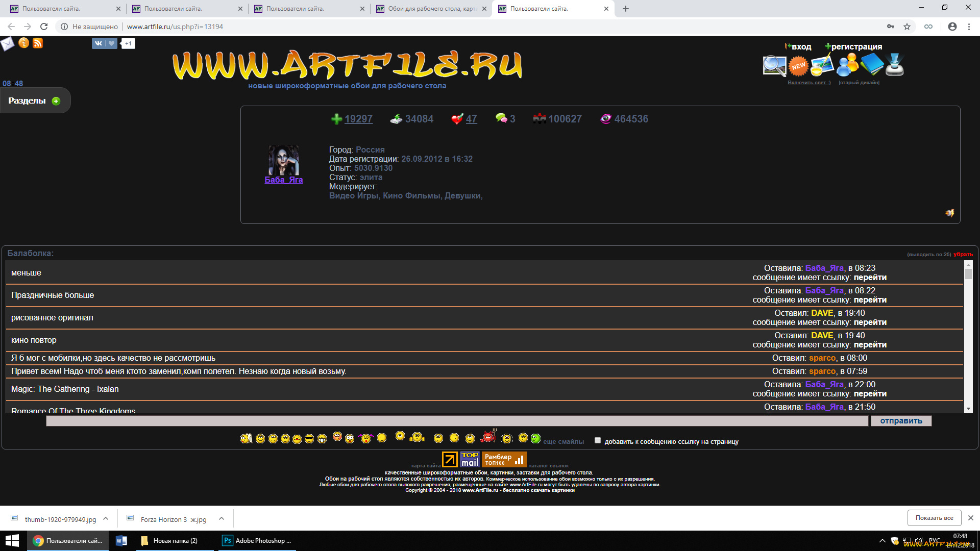The width and height of the screenshot is (980, 551).
Task: Toggle light theme via Включить свет
Action: tap(808, 83)
